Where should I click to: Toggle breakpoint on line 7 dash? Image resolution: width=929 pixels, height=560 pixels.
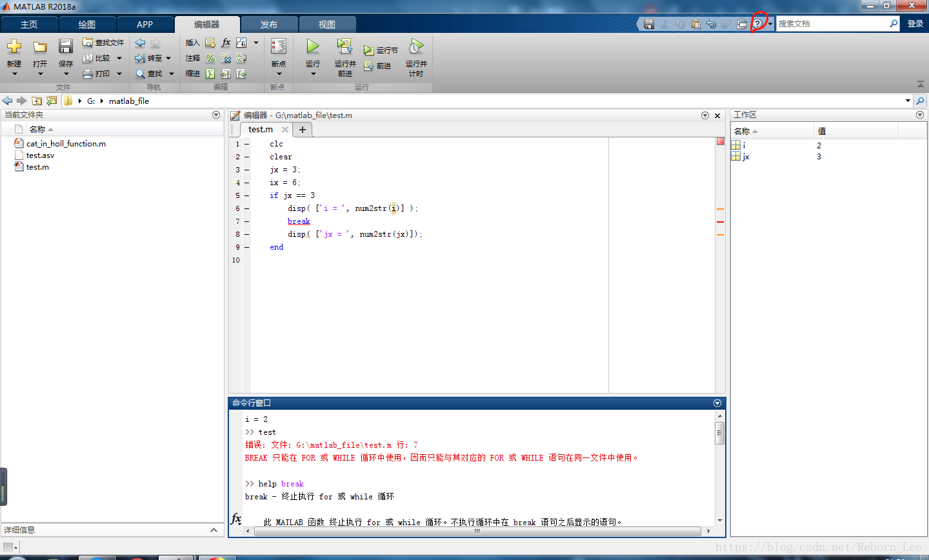pyautogui.click(x=246, y=221)
